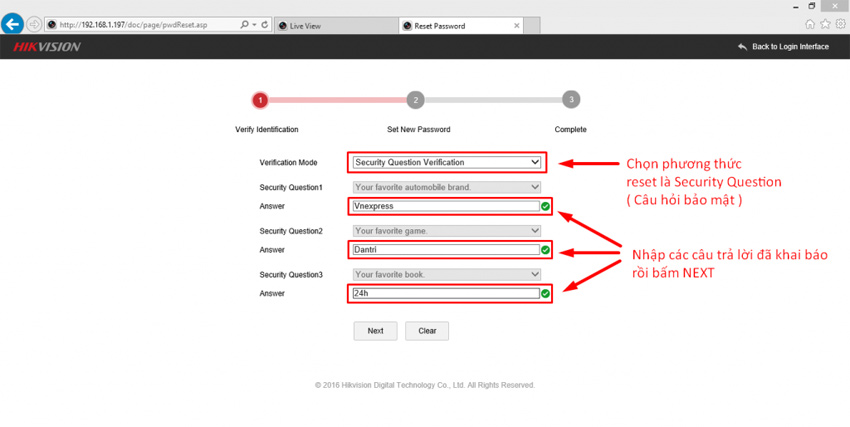
Task: Open the browser tools gear icon
Action: click(x=840, y=25)
